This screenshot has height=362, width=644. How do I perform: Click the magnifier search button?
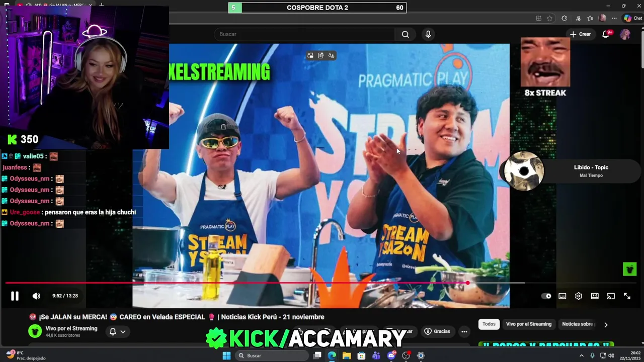click(x=406, y=34)
